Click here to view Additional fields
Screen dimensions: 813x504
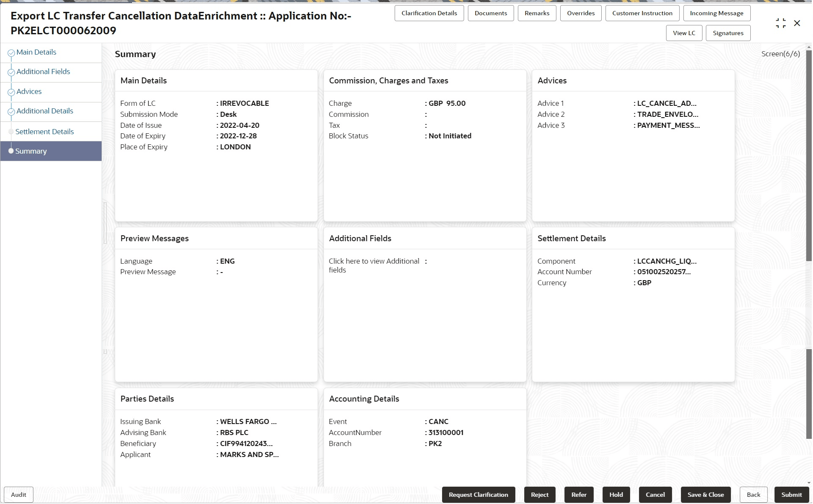(373, 265)
